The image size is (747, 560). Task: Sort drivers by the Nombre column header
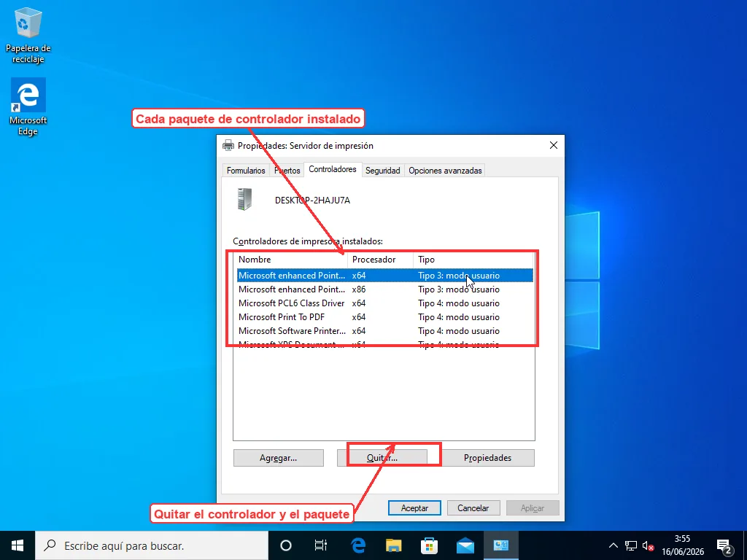(291, 260)
